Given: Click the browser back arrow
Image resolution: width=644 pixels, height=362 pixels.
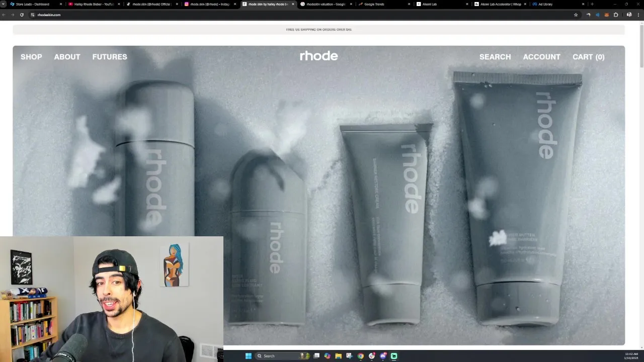Looking at the screenshot, I should (x=4, y=15).
